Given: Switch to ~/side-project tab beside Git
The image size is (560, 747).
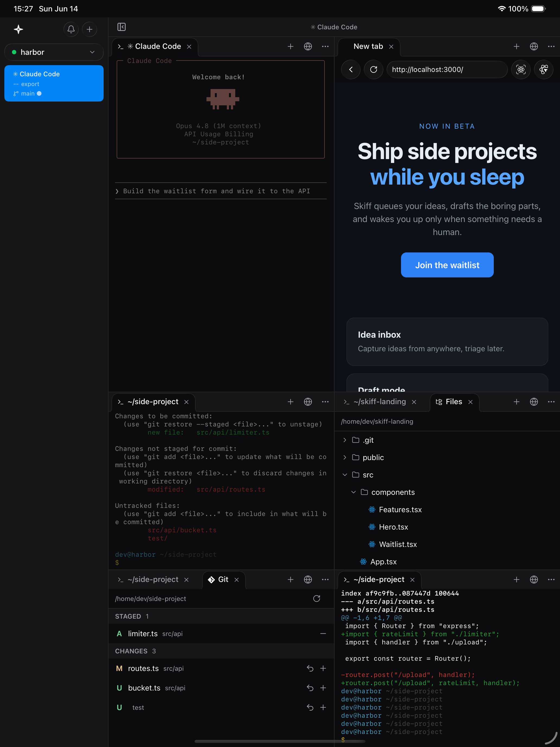Looking at the screenshot, I should pyautogui.click(x=153, y=580).
